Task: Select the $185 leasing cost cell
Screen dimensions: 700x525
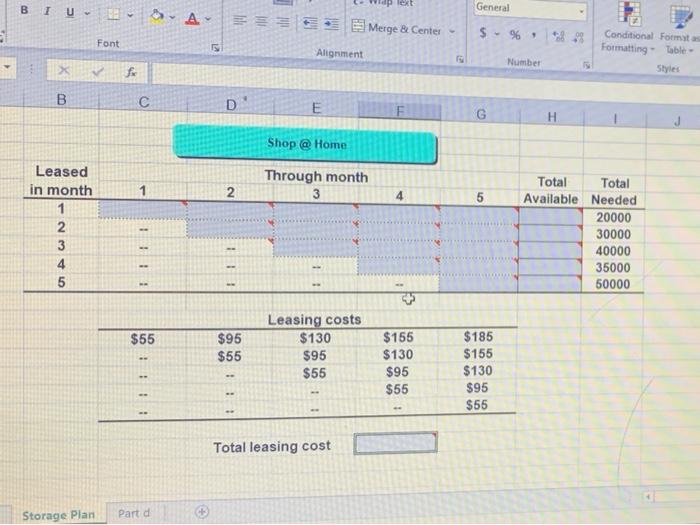Action: point(478,336)
